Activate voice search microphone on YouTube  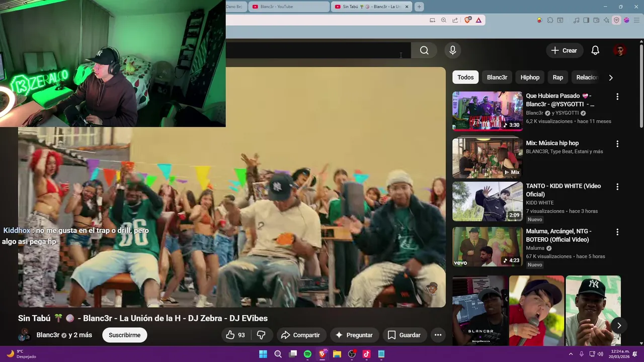(453, 50)
